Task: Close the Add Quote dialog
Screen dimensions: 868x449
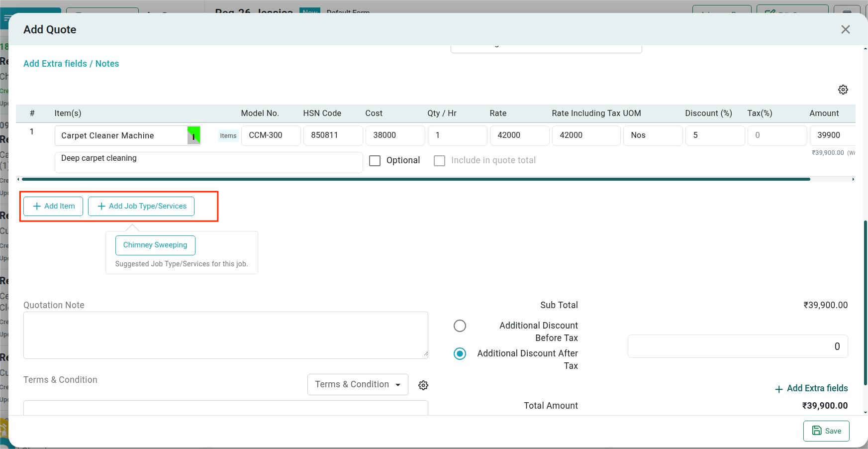Action: pos(845,29)
